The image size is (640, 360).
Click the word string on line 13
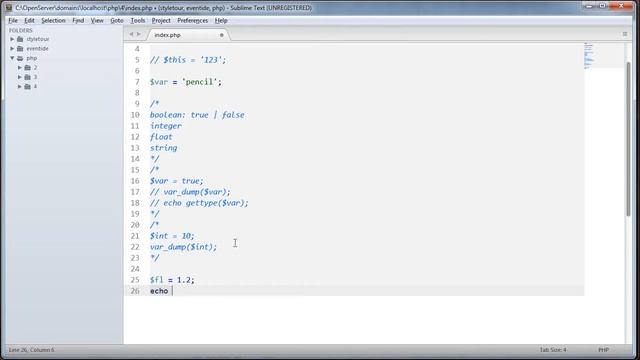(164, 148)
